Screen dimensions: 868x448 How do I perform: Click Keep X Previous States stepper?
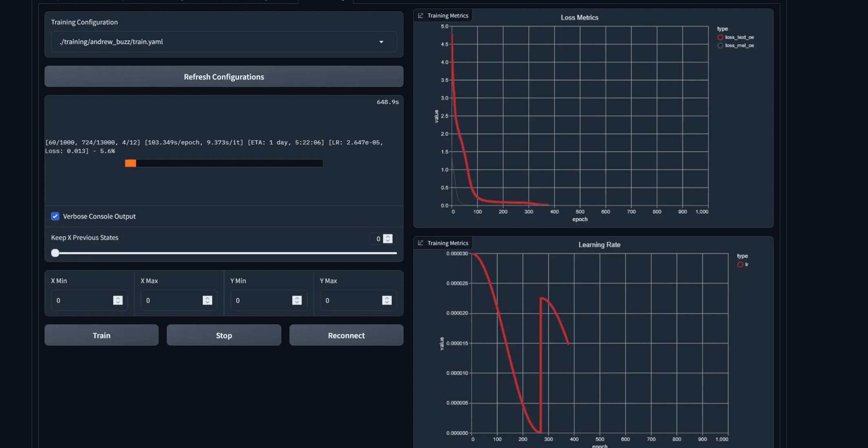[388, 239]
